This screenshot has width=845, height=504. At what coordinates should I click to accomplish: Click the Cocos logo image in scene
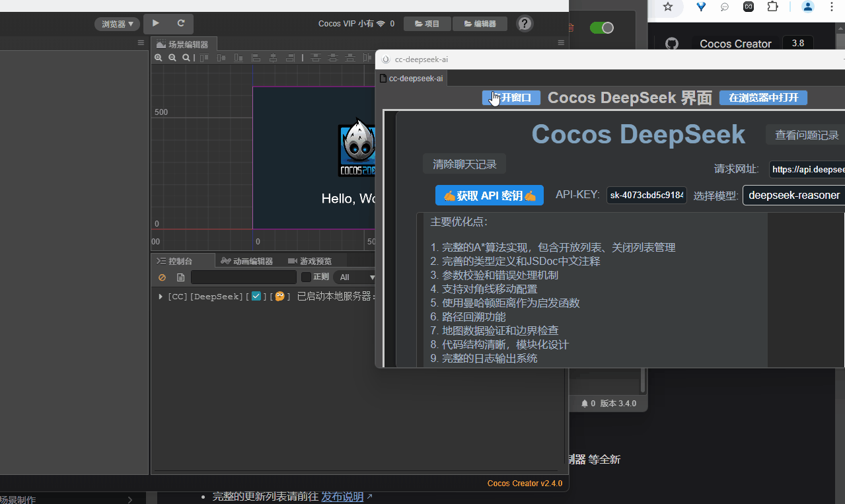point(357,149)
